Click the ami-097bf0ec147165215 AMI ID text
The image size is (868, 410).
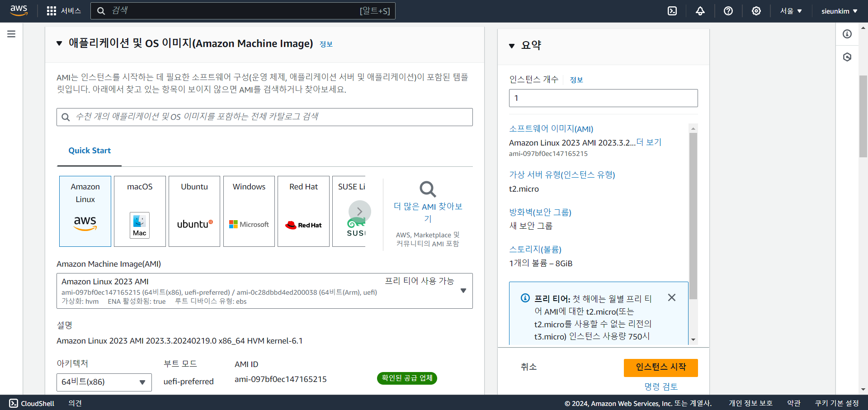[280, 379]
